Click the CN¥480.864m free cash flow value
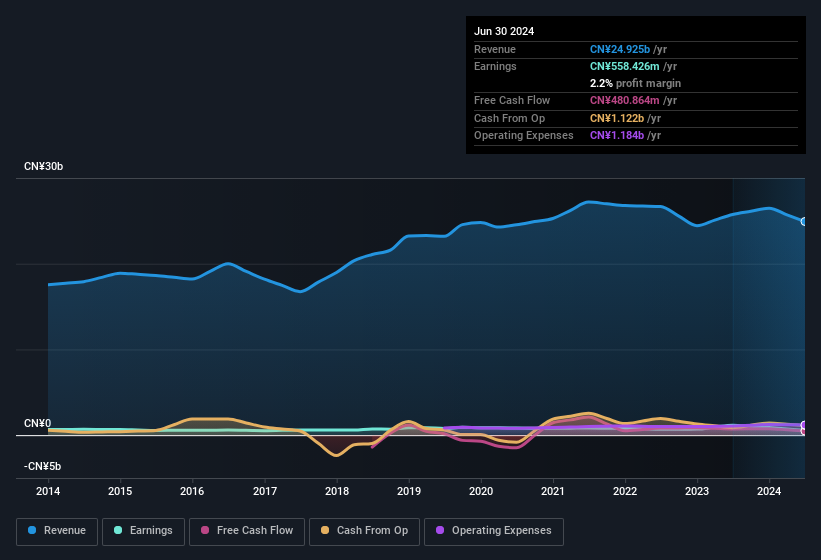 coord(625,100)
